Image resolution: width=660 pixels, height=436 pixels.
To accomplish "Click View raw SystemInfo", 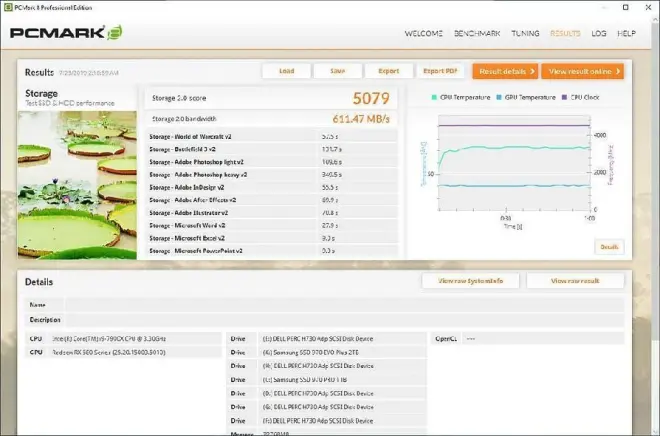I will click(470, 282).
